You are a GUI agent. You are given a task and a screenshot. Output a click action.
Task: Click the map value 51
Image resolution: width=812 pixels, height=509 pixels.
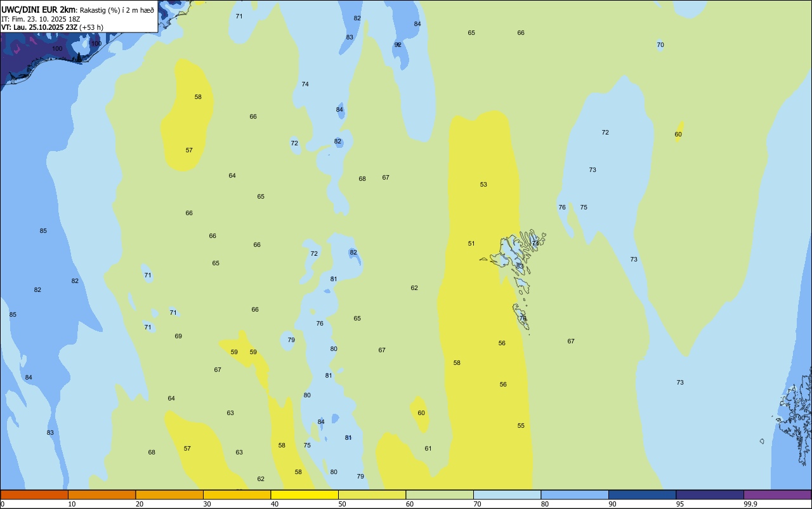click(x=471, y=244)
